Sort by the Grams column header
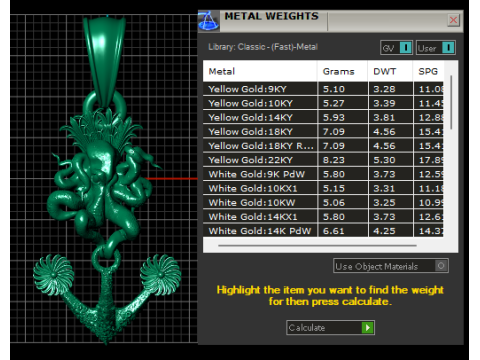This screenshot has width=480, height=360. tap(343, 71)
